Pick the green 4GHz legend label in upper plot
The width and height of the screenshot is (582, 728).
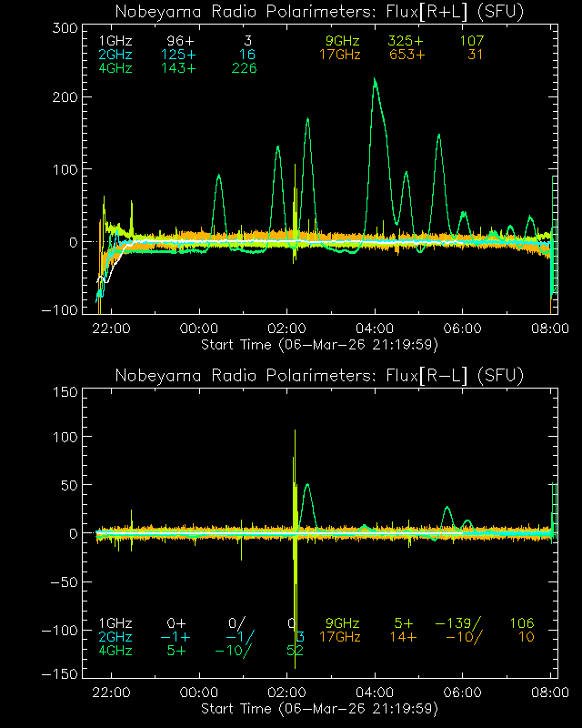[115, 68]
